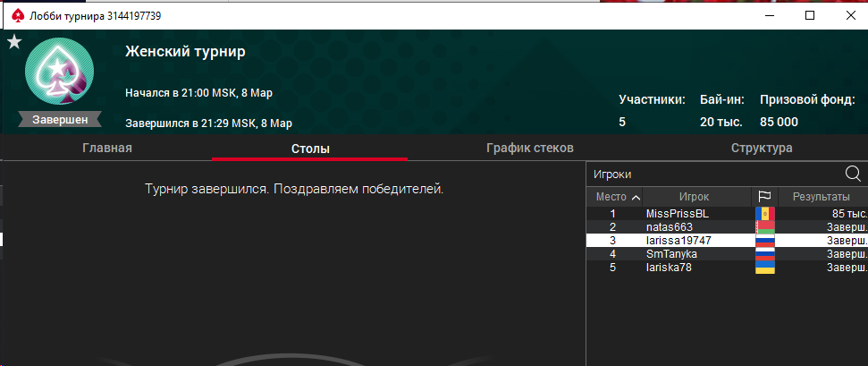Sort players by Место column

pyautogui.click(x=614, y=196)
